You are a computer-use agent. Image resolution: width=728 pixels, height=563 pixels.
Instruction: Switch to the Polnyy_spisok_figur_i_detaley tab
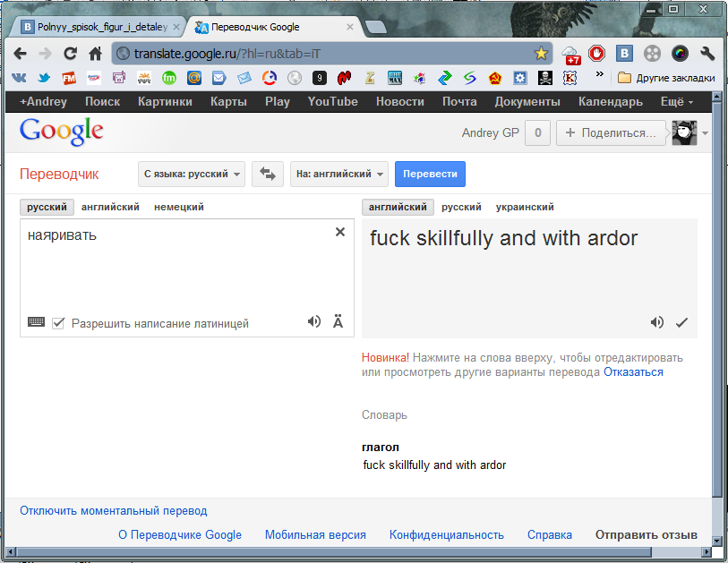(98, 27)
